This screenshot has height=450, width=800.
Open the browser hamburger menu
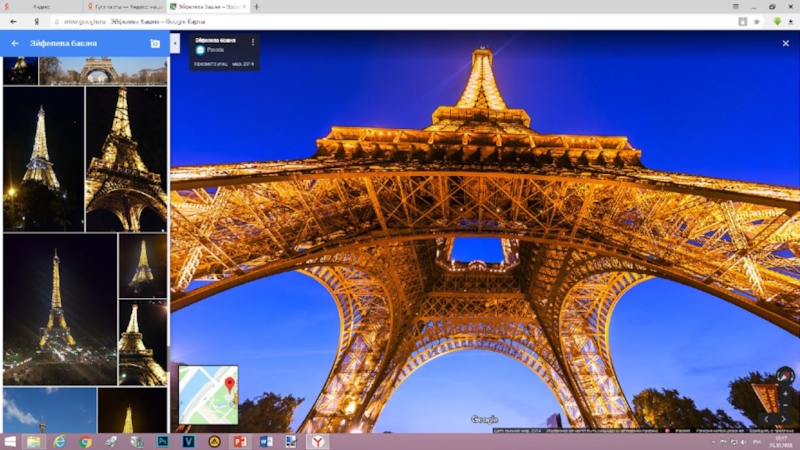pos(736,7)
